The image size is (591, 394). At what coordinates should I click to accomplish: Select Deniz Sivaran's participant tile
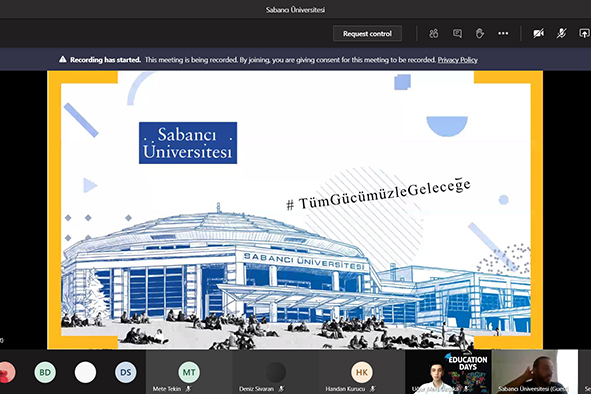(275, 372)
